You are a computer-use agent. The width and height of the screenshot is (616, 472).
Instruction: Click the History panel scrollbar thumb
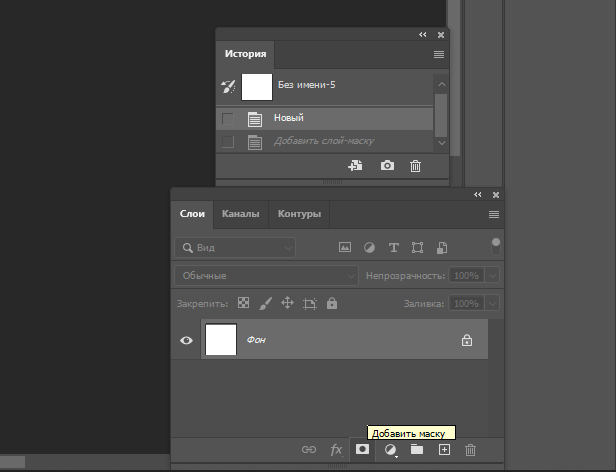coord(442,115)
